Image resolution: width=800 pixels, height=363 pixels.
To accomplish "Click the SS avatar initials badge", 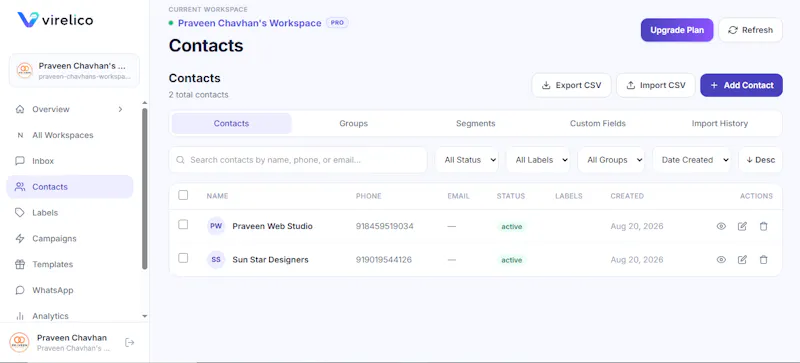I will click(x=216, y=259).
